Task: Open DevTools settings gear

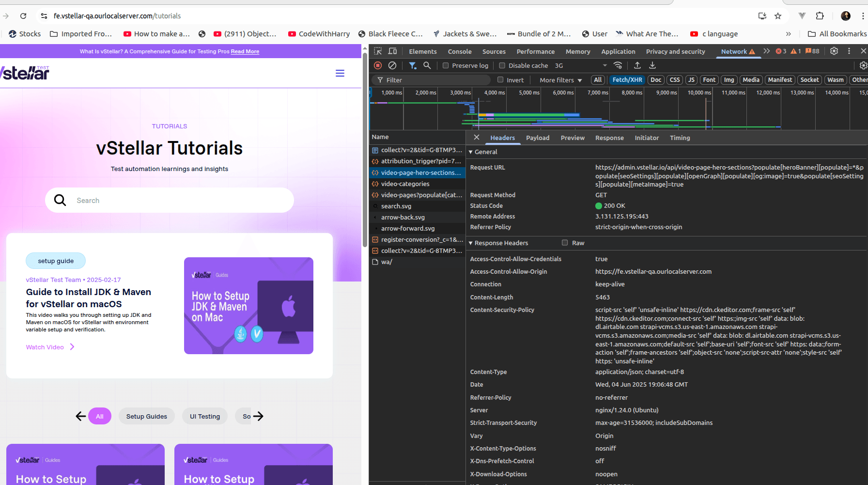Action: point(834,51)
